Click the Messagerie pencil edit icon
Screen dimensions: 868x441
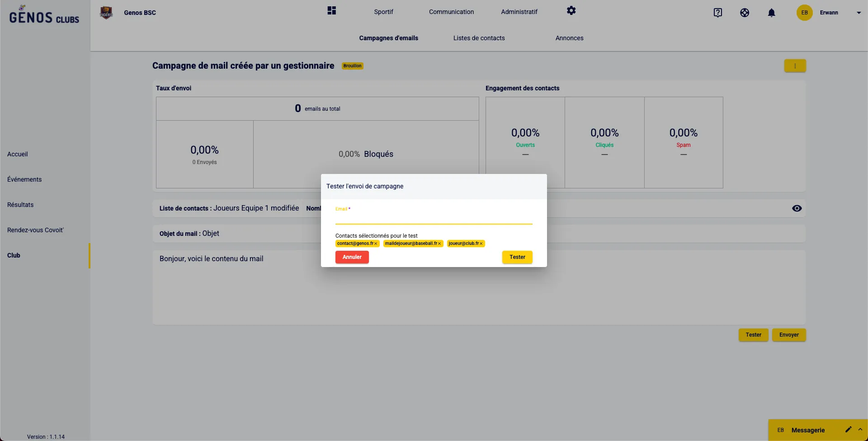click(848, 430)
